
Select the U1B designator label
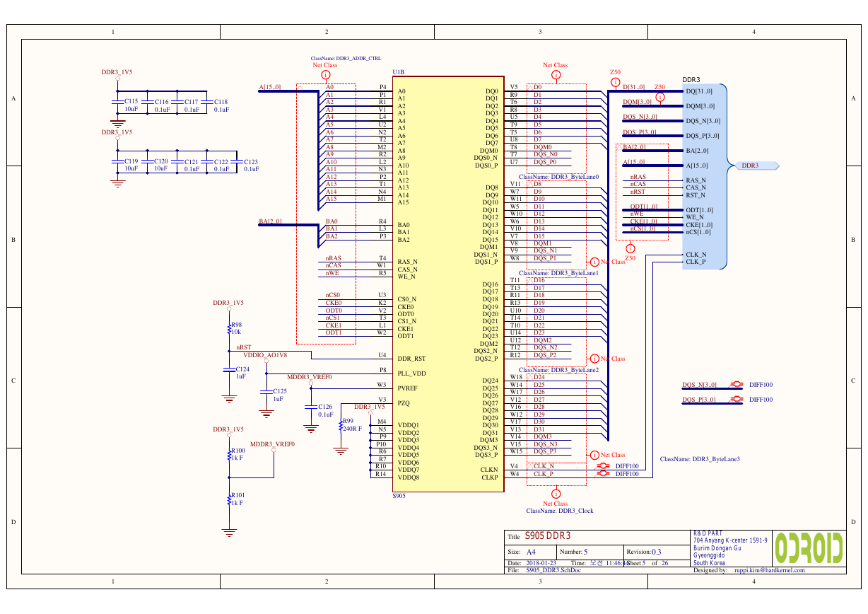(x=399, y=72)
